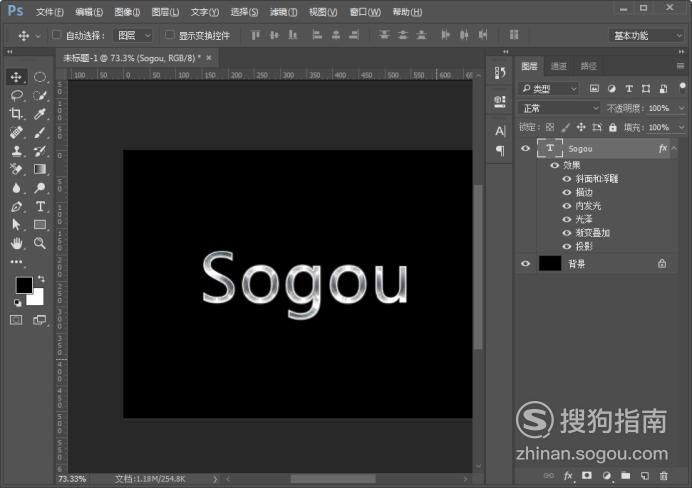692x488 pixels.
Task: Open the 不透明度 opacity dropdown arrow
Action: click(681, 108)
